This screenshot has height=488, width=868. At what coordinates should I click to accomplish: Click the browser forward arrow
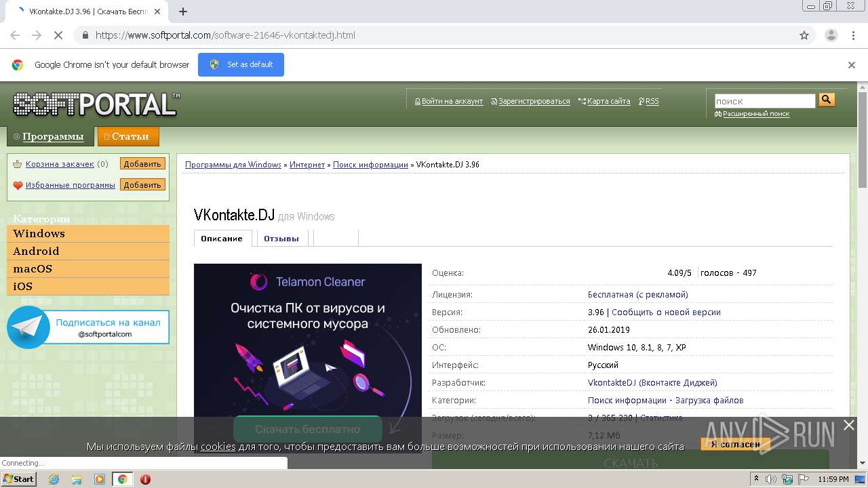[37, 35]
